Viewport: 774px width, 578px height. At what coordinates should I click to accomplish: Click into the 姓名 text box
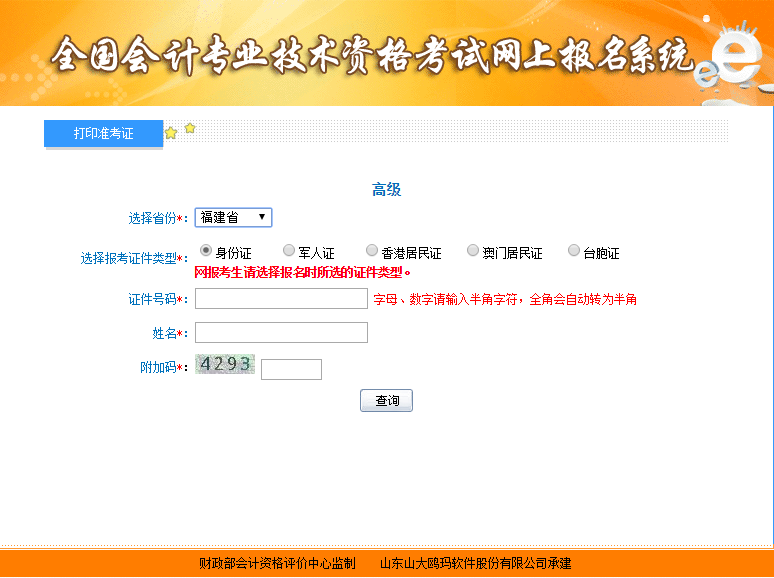(x=281, y=333)
